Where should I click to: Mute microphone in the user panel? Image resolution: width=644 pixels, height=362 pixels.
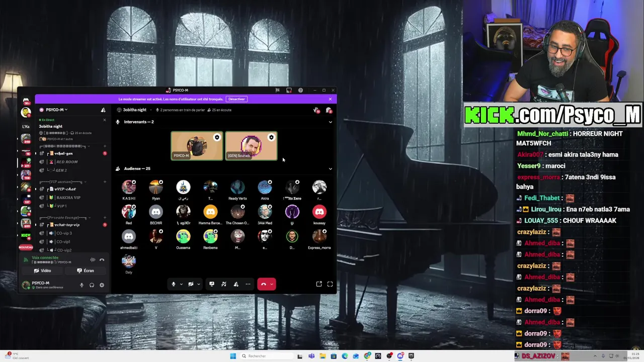click(x=82, y=285)
